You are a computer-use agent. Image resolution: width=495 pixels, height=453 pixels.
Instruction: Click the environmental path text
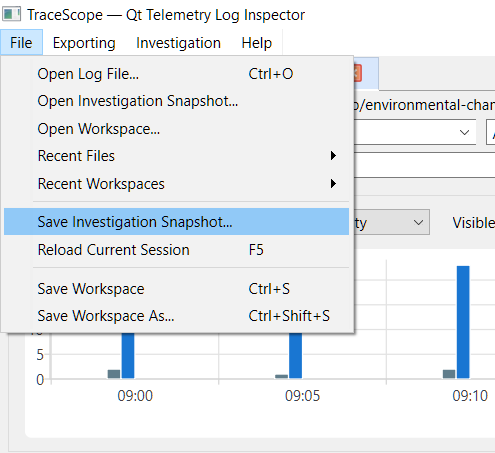tap(424, 105)
